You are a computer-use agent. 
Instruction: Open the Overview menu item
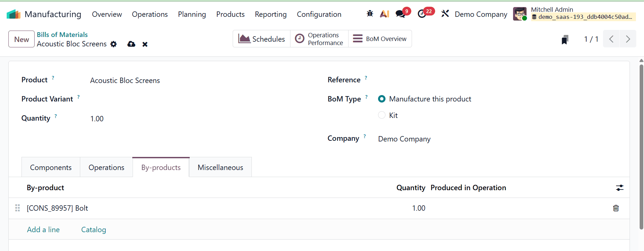click(107, 14)
